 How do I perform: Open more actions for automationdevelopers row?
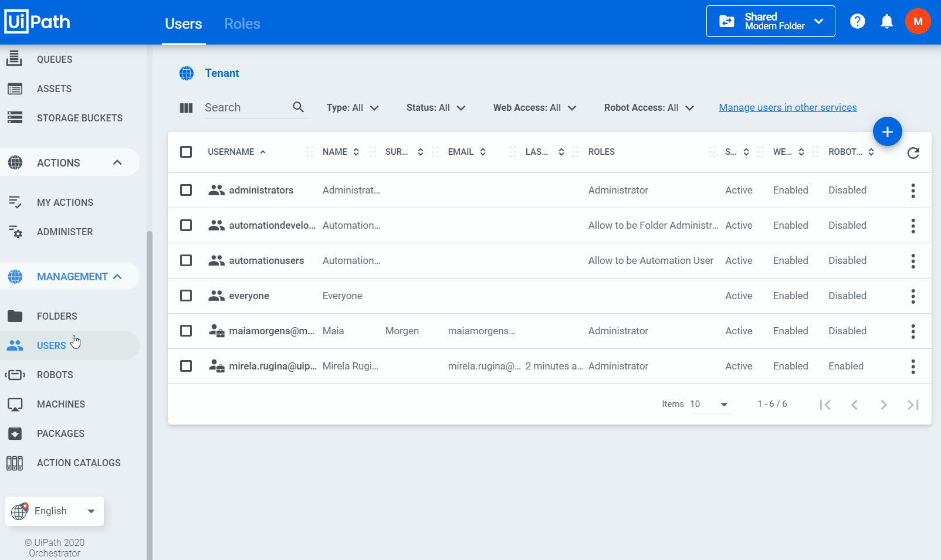913,226
